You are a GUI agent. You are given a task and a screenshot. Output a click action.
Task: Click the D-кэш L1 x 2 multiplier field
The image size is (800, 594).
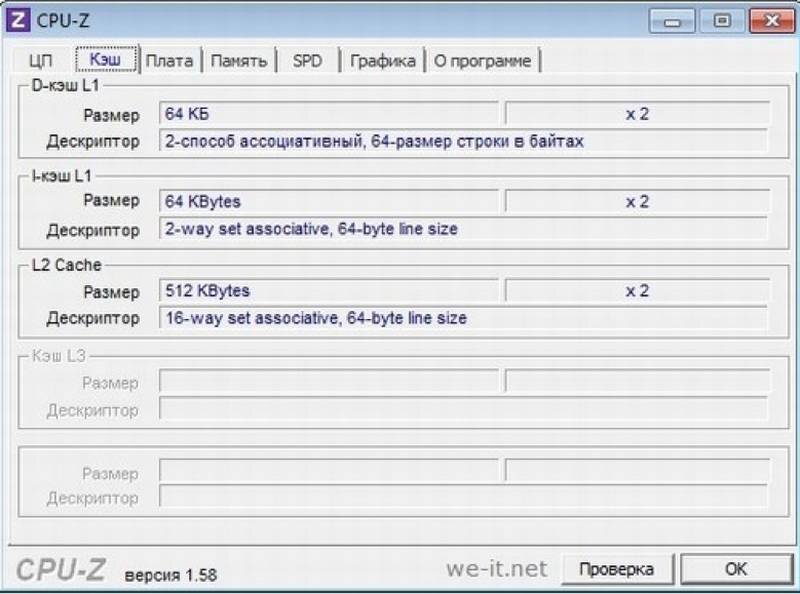pyautogui.click(x=637, y=113)
